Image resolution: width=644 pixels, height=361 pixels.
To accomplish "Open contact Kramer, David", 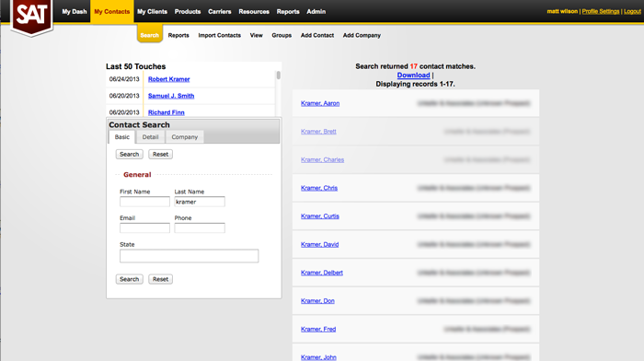I will tap(319, 244).
